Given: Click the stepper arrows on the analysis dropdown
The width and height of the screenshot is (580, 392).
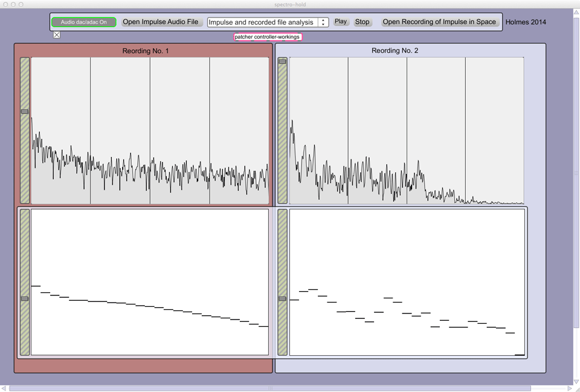Looking at the screenshot, I should [323, 22].
